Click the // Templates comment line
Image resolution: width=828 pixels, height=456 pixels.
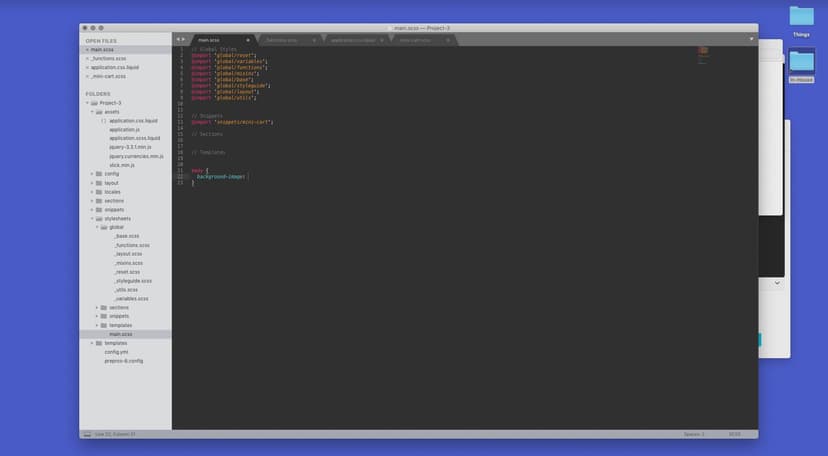(x=208, y=153)
